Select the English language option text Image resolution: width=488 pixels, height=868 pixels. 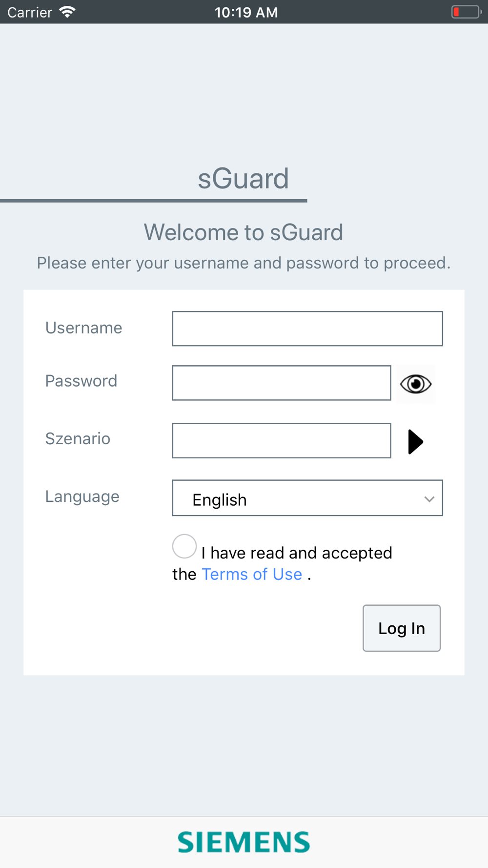pos(220,500)
